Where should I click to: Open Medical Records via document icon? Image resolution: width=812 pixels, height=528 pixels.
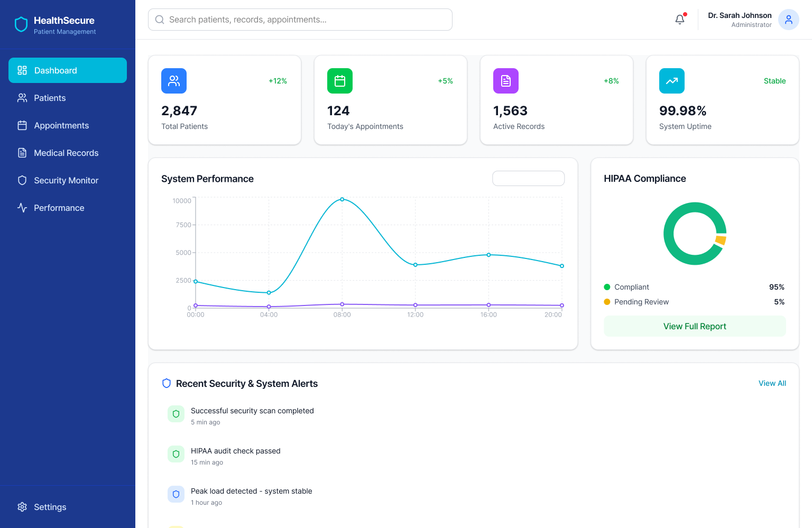pyautogui.click(x=22, y=153)
